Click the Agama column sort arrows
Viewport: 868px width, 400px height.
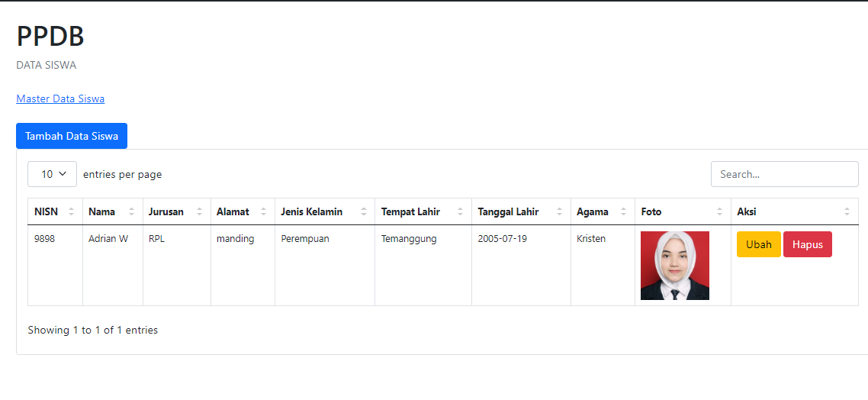tap(624, 212)
